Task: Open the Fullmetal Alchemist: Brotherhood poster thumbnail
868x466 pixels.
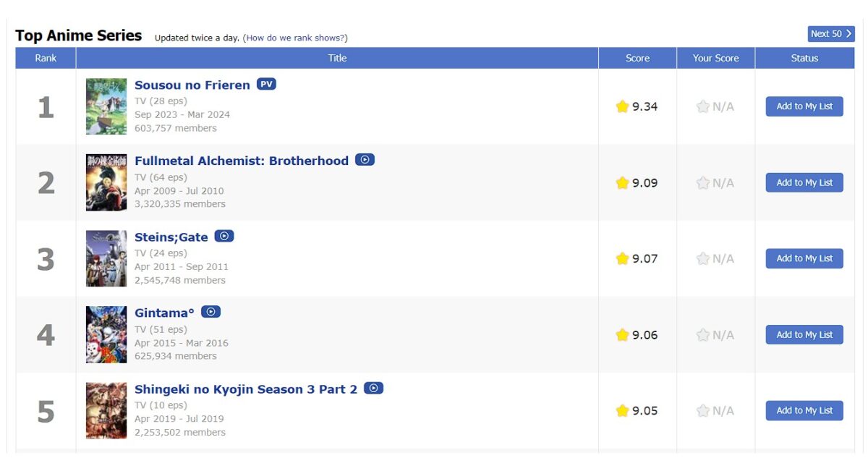Action: click(106, 182)
